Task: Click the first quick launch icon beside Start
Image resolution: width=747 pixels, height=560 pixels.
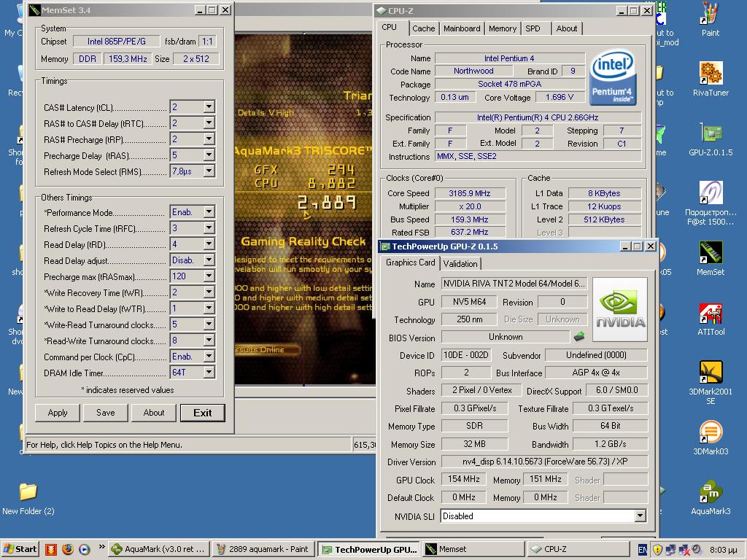Action: (51, 549)
